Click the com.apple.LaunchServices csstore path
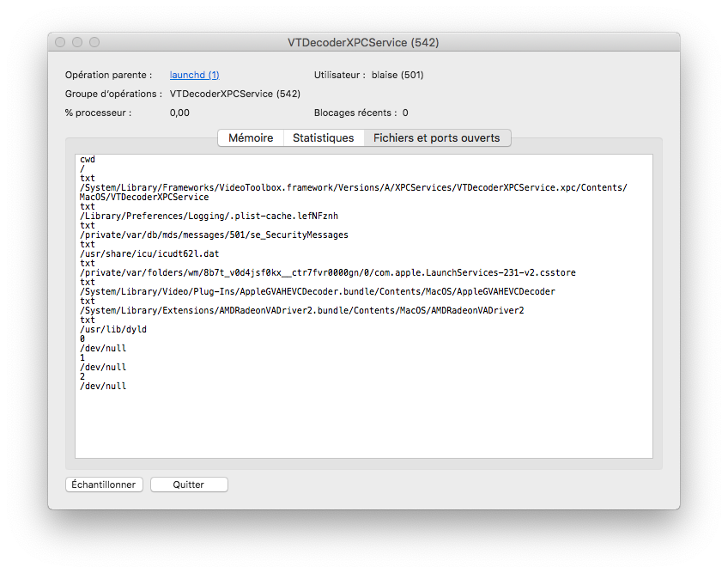The image size is (728, 573). click(x=327, y=273)
